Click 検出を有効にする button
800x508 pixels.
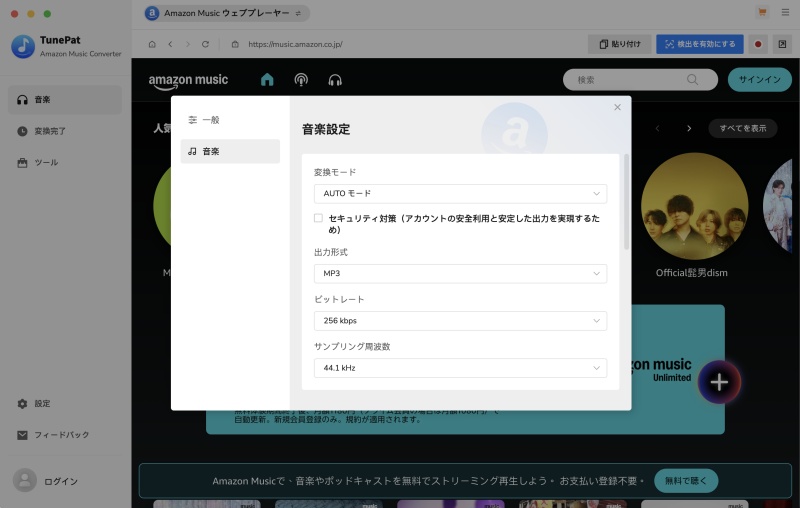pos(699,44)
